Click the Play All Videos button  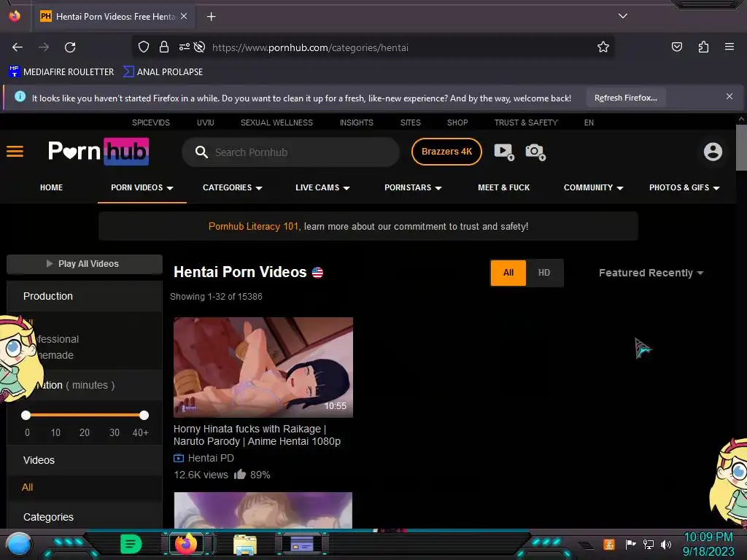coord(85,264)
